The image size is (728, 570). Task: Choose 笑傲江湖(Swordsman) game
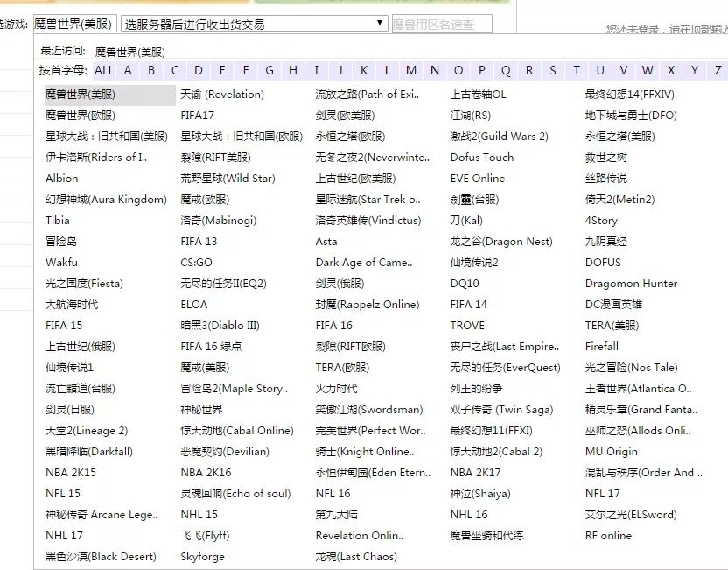pos(369,410)
